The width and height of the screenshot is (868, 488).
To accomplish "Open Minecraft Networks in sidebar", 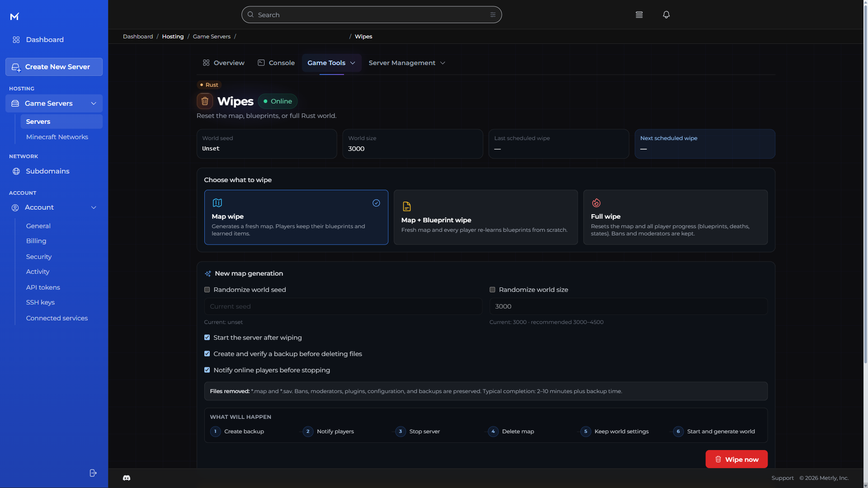I will coord(57,137).
